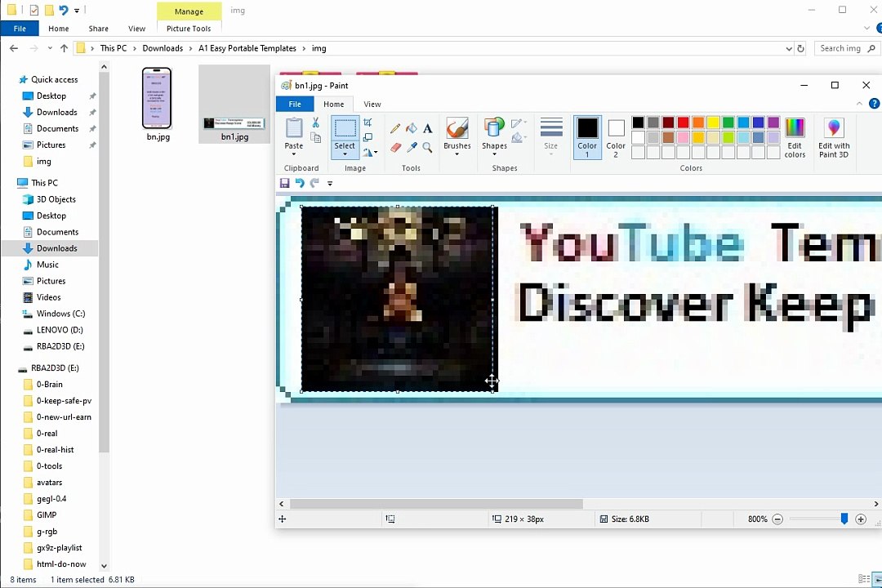This screenshot has height=588, width=882.
Task: Click Redo in Paint quick access toolbar
Action: point(314,183)
